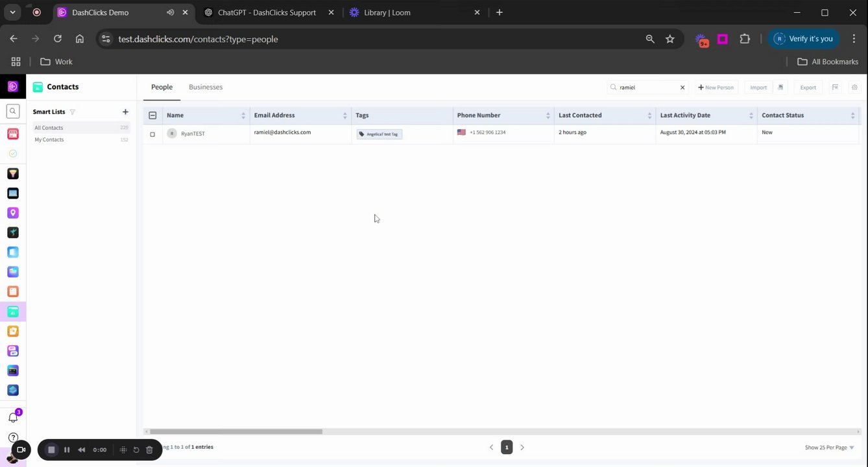
Task: Open the Show 25 Per Page dropdown
Action: point(830,448)
